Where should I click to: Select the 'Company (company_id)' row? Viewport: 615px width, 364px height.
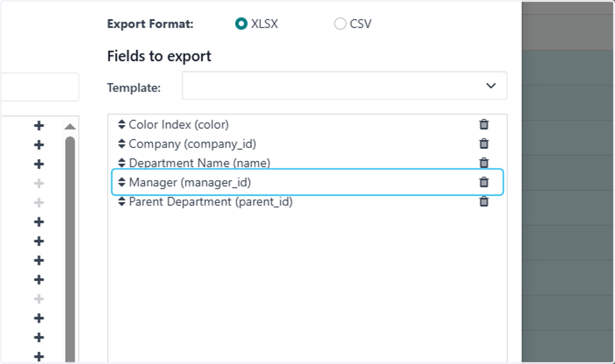[307, 144]
